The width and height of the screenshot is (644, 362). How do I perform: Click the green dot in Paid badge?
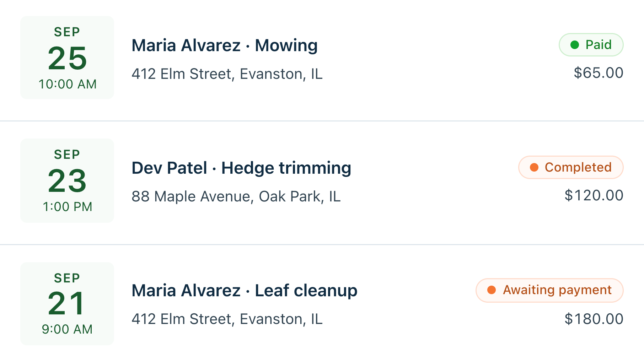click(x=575, y=45)
